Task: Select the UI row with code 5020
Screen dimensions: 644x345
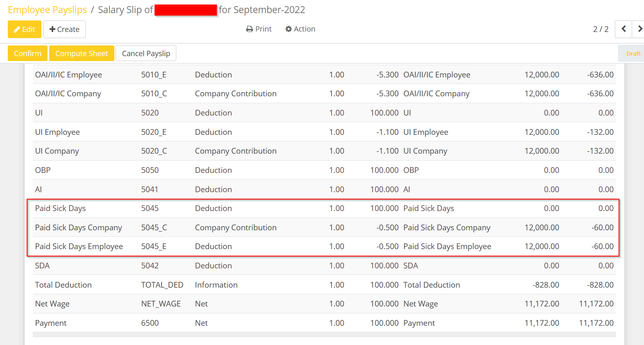Action: pyautogui.click(x=324, y=113)
